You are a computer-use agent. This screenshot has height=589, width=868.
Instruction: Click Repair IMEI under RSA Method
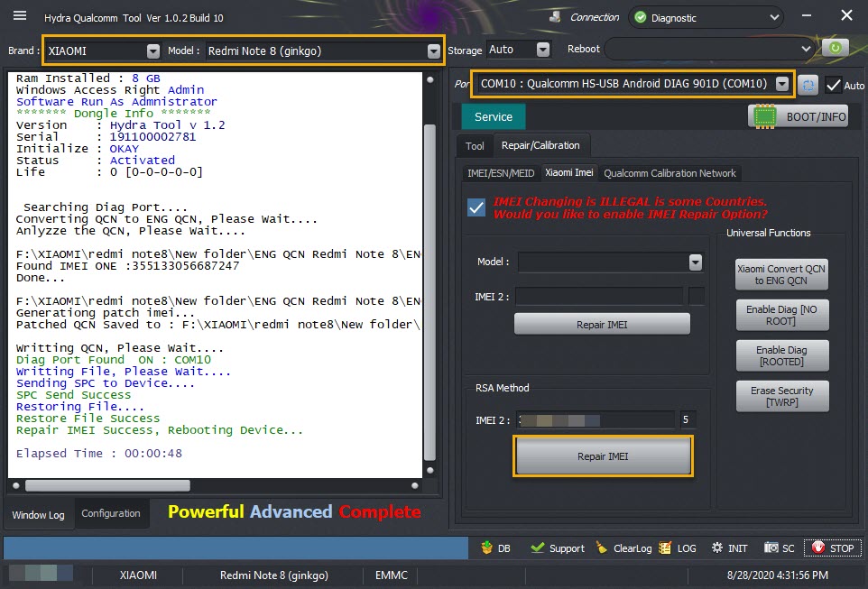[603, 456]
